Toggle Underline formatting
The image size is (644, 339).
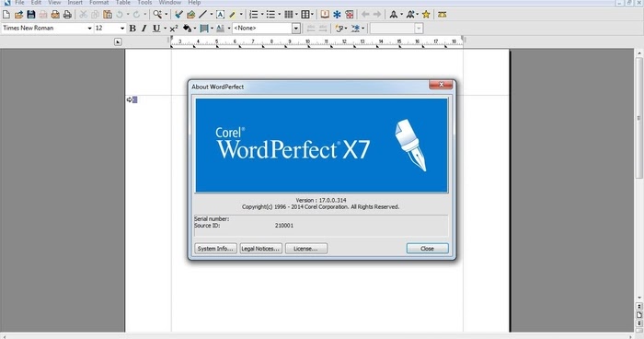tap(156, 29)
